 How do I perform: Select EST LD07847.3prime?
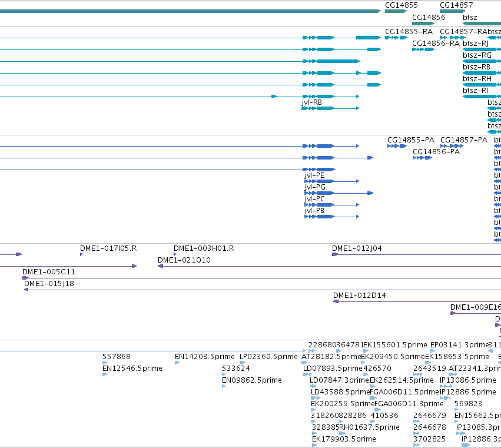[x=313, y=386]
